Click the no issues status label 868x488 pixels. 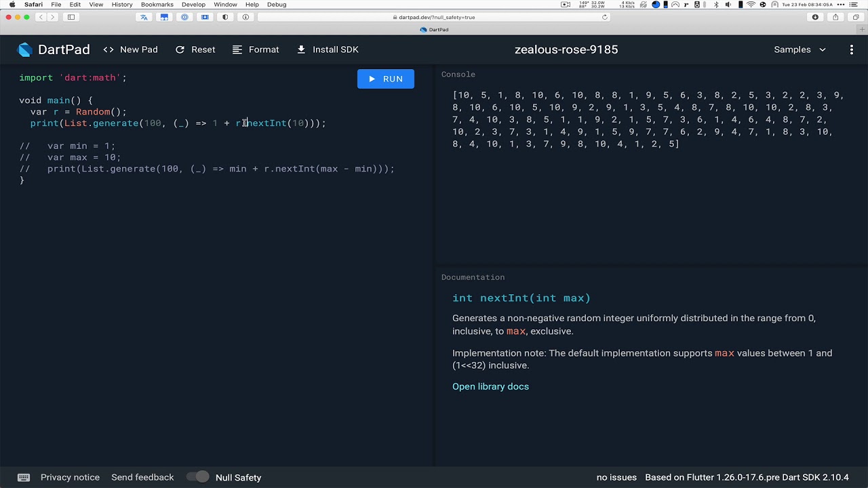pyautogui.click(x=616, y=477)
